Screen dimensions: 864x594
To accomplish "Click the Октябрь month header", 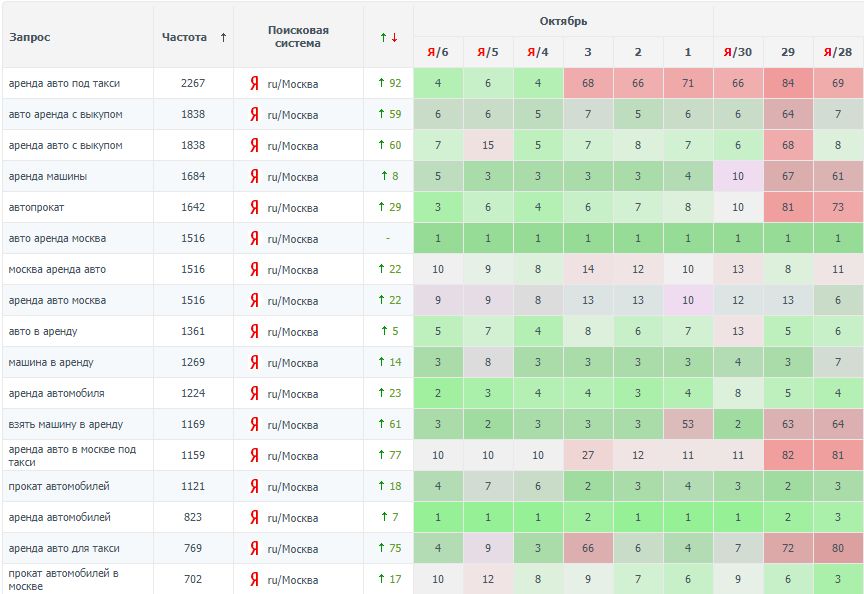I will [563, 21].
